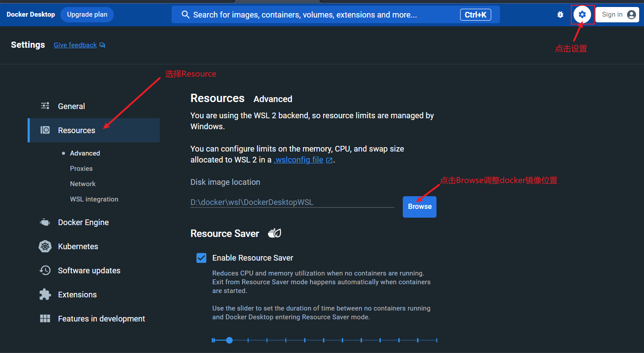Click the Docker Engine whale icon

(45, 222)
